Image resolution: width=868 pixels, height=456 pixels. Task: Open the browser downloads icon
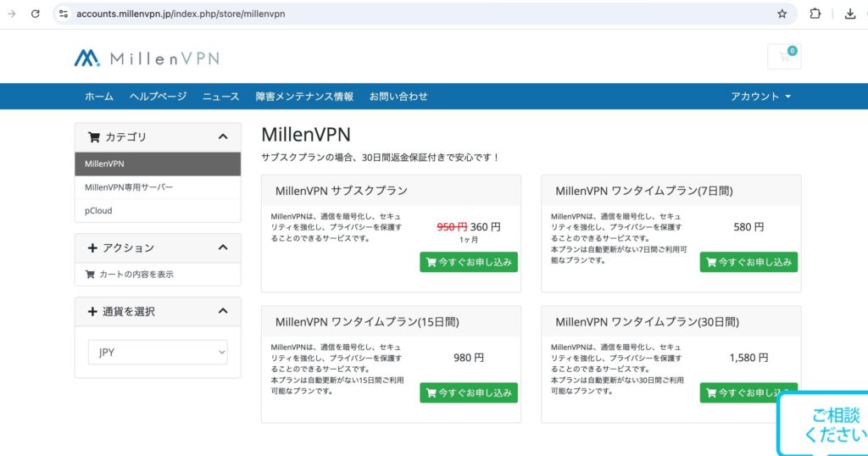click(x=850, y=14)
